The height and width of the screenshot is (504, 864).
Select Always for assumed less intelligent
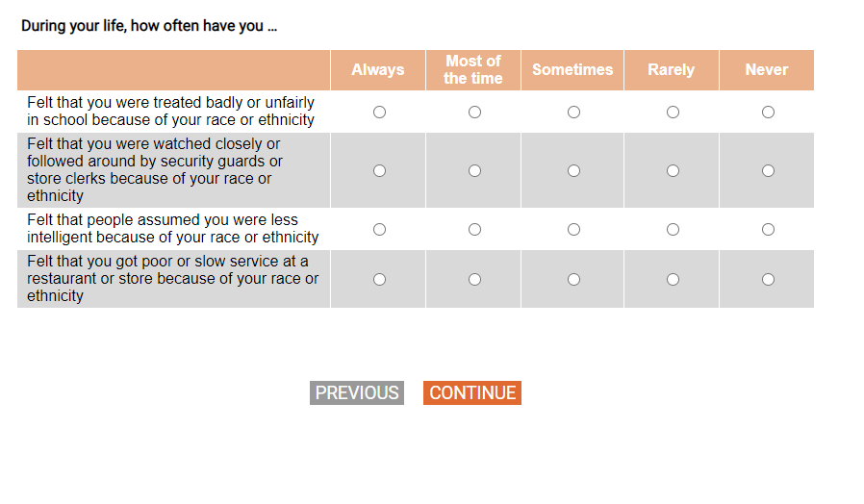pyautogui.click(x=379, y=230)
